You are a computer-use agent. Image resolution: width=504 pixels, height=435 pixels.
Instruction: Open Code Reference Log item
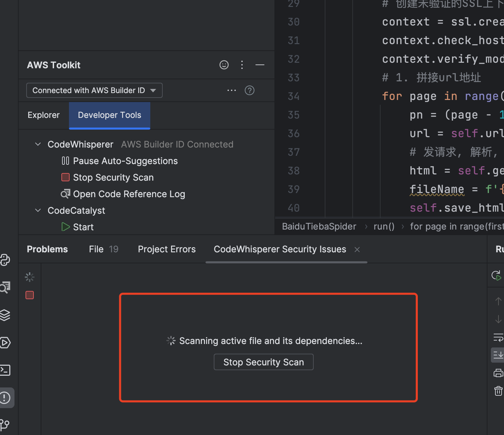point(129,194)
